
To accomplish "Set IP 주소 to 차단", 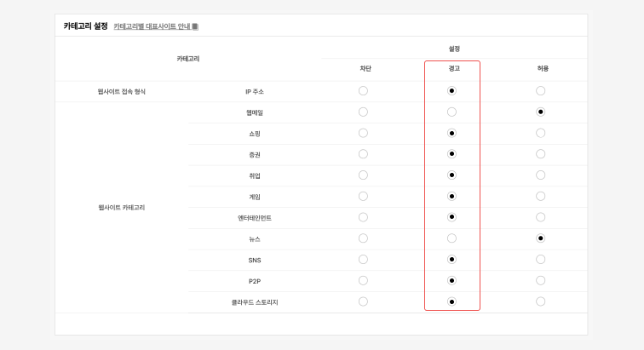I will point(363,91).
